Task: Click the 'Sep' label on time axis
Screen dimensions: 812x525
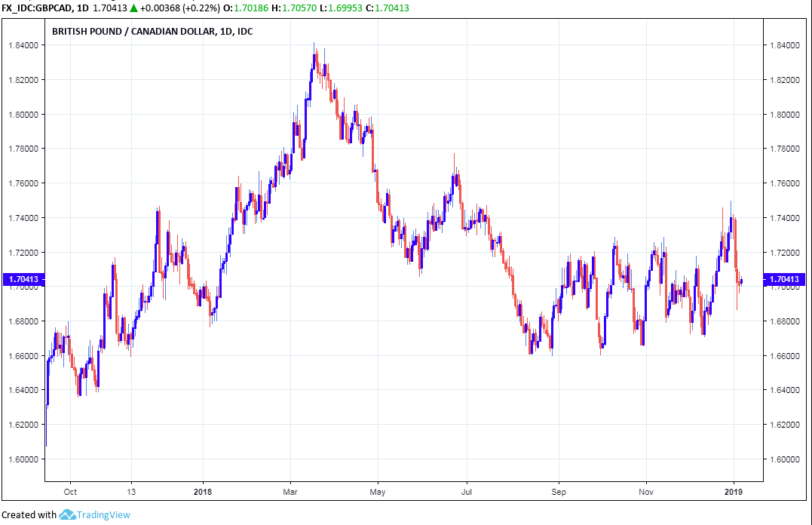Action: 558,490
